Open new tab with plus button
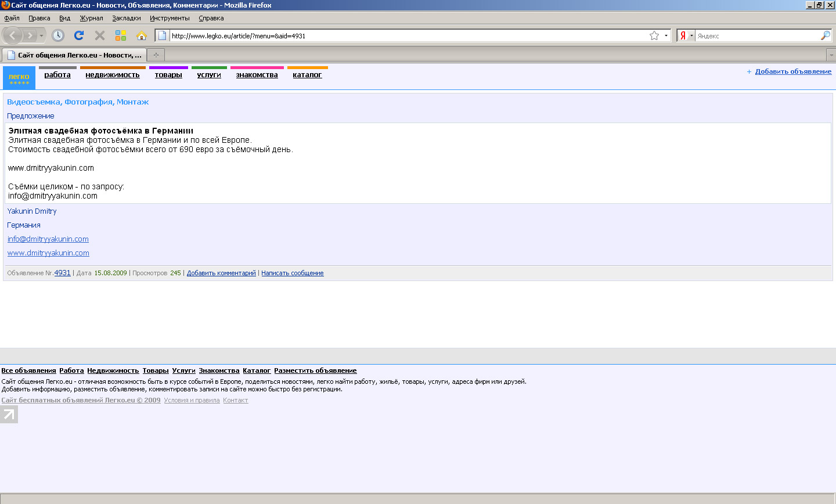This screenshot has height=504, width=836. tap(156, 55)
